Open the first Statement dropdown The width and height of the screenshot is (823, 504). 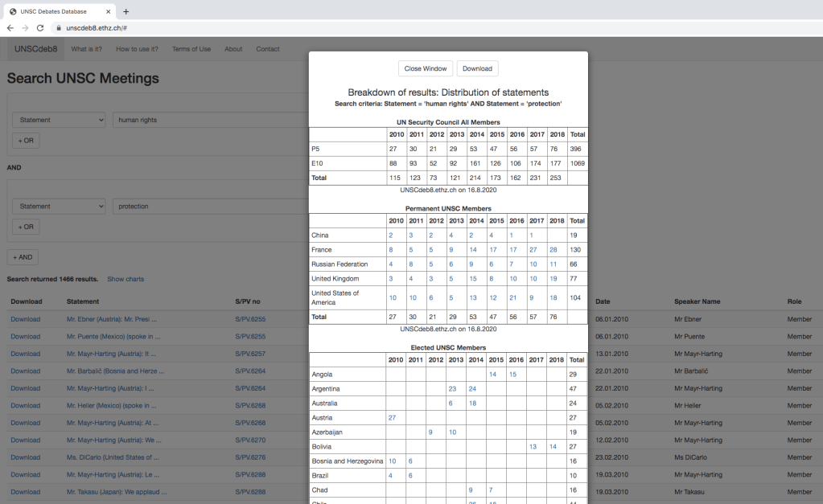59,120
